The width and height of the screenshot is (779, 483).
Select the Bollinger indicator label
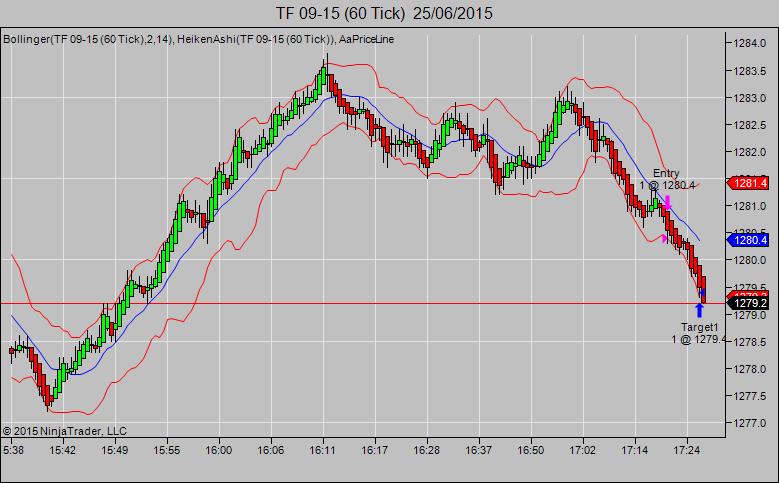pyautogui.click(x=88, y=39)
